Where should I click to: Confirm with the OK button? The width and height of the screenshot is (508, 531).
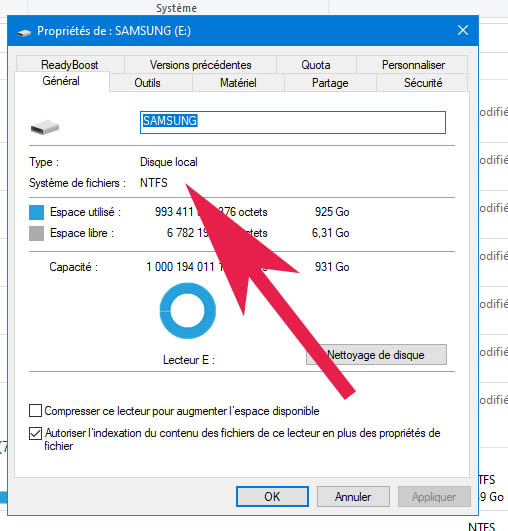click(272, 496)
